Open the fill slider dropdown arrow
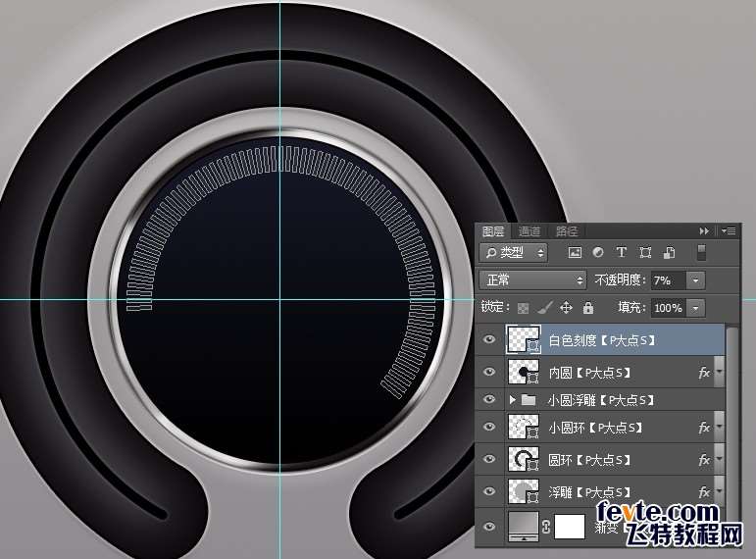 pyautogui.click(x=695, y=308)
